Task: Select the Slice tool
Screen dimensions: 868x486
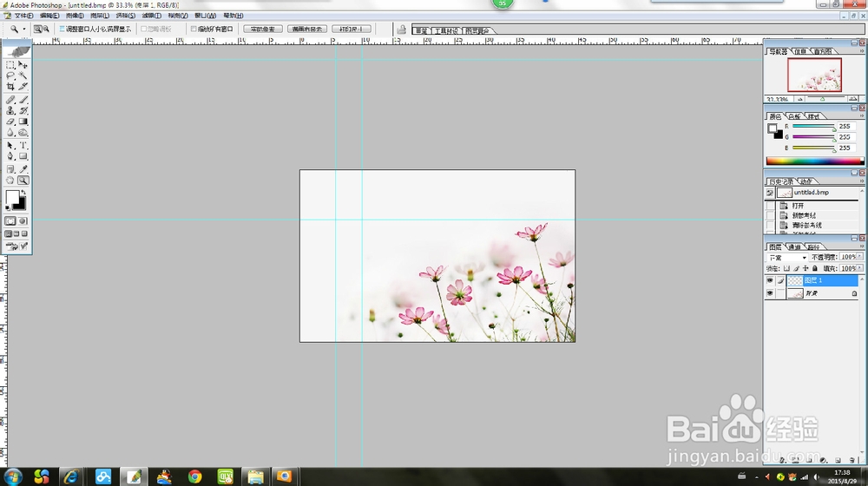Action: (x=23, y=86)
